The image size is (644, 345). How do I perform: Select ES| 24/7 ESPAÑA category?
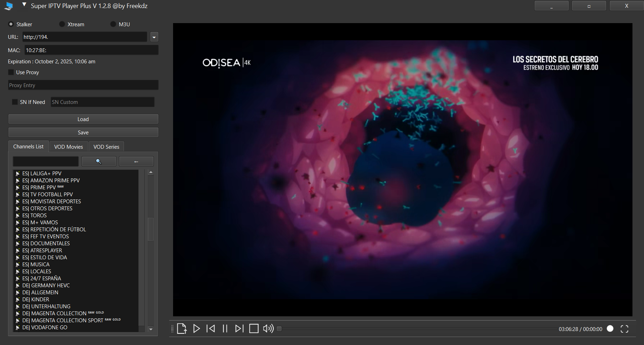click(x=76, y=278)
